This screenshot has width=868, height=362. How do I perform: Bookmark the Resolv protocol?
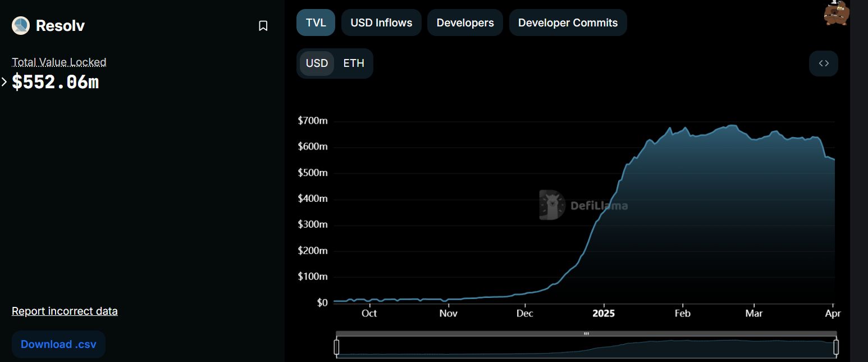pyautogui.click(x=263, y=26)
